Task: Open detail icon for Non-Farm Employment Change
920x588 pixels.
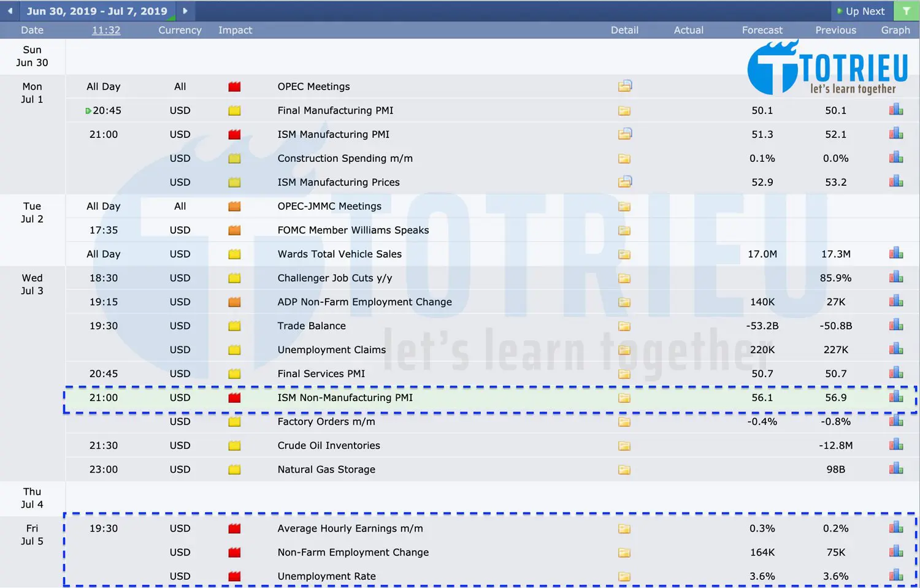Action: pos(624,552)
